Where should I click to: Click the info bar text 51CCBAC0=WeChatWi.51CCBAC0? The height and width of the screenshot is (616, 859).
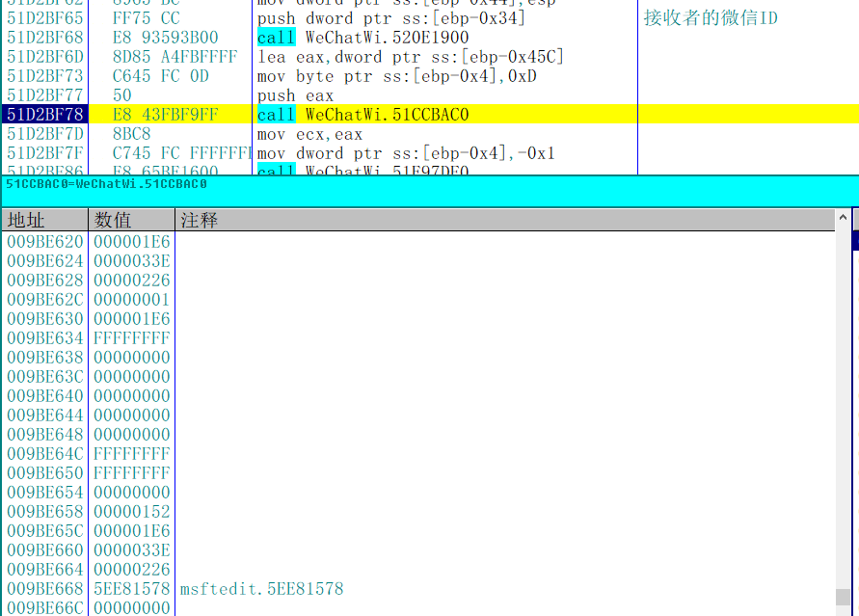[106, 184]
